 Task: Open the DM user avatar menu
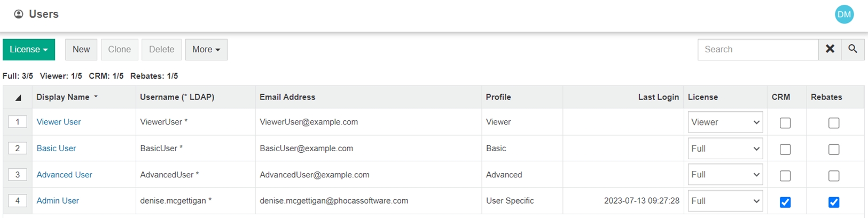click(x=844, y=14)
